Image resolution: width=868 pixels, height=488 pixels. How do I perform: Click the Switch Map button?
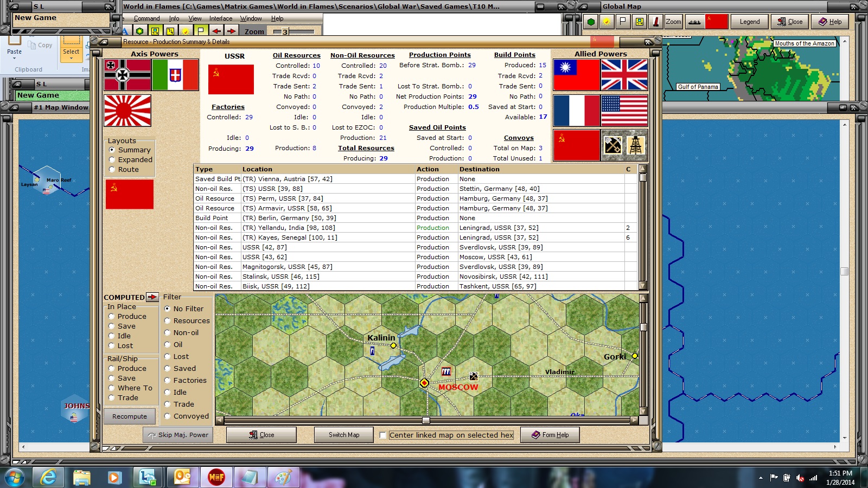tap(344, 435)
